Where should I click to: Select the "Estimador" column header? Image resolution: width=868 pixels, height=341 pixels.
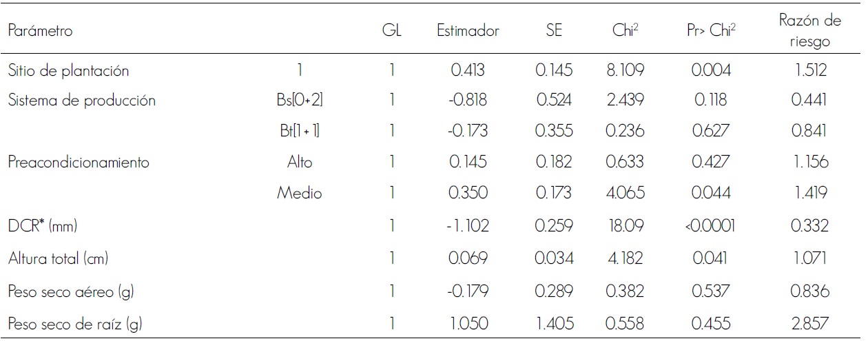tap(468, 31)
